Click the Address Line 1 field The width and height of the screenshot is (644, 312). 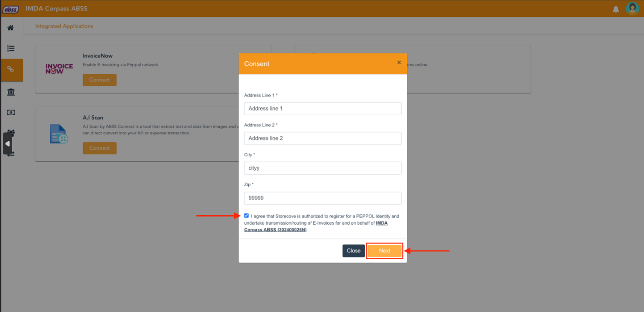[322, 109]
